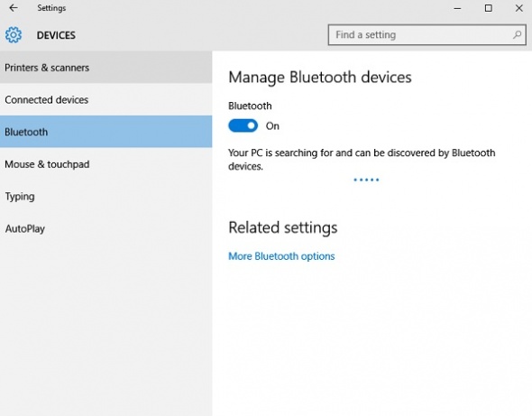Click the PC is searching status text
This screenshot has width=532, height=416.
click(x=362, y=160)
